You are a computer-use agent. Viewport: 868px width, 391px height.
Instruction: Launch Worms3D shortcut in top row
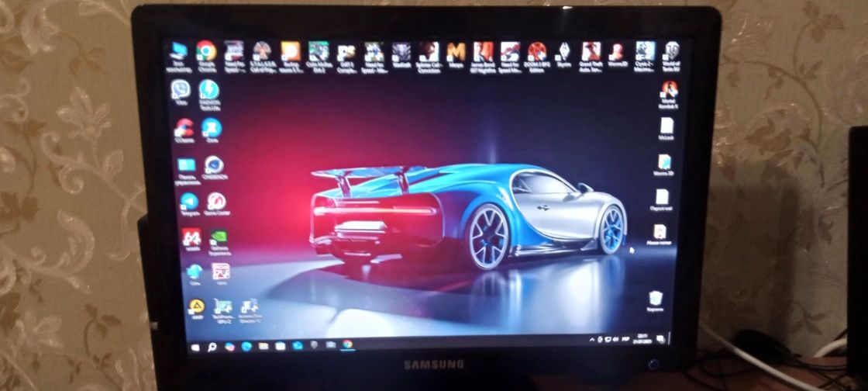617,54
